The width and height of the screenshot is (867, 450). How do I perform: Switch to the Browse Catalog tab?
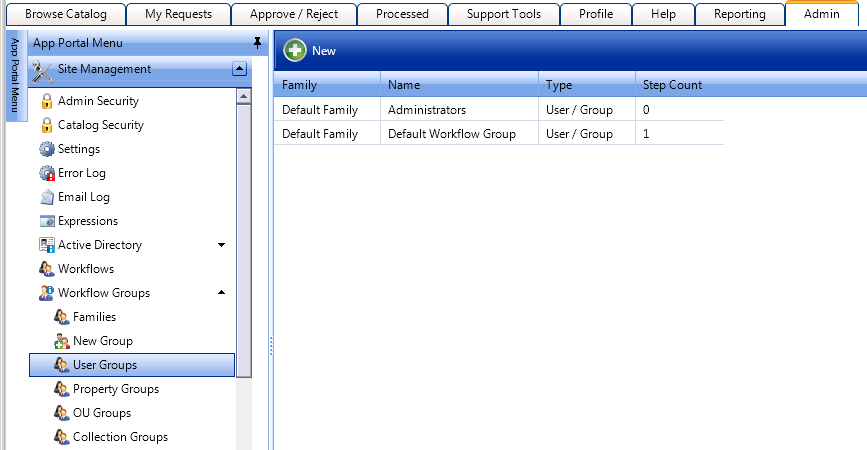coord(65,14)
